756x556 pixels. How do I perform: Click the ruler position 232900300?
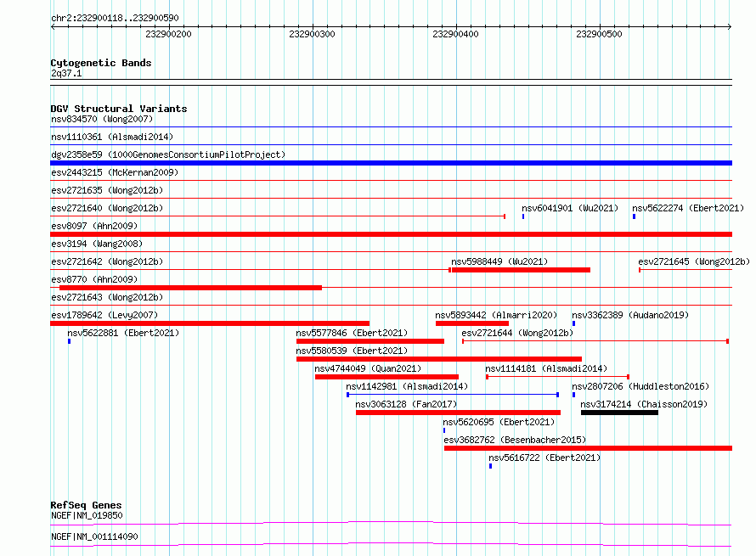coord(312,34)
